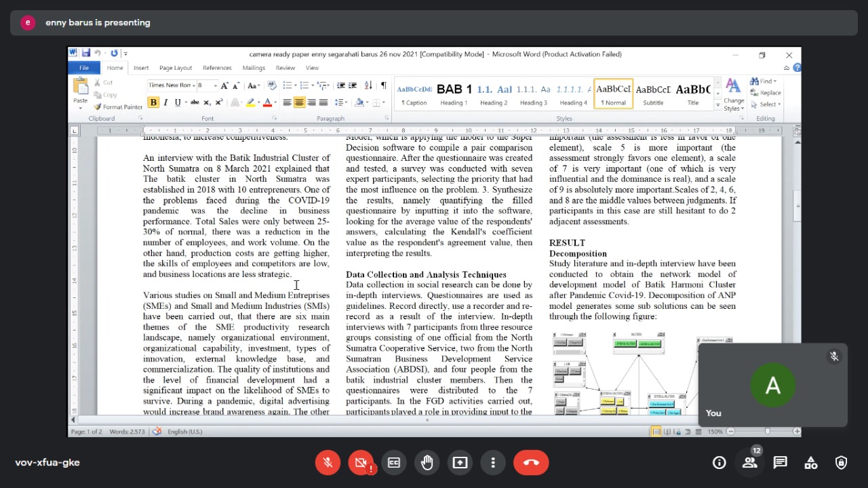Show the participants list
The image size is (868, 488).
(749, 463)
